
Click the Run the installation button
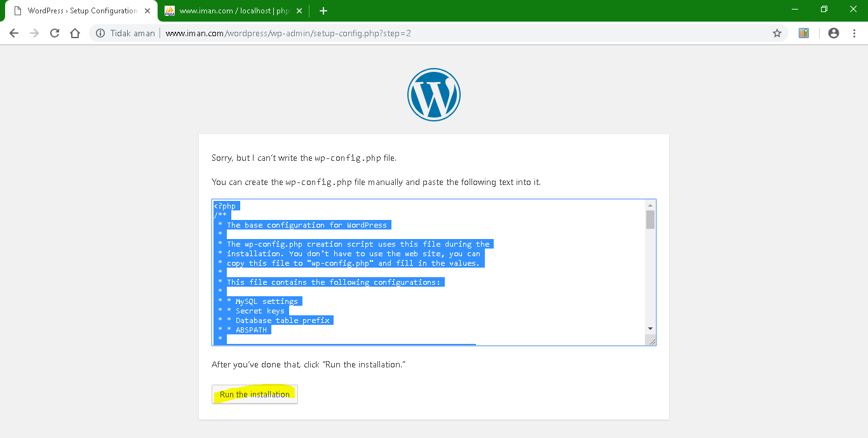coord(255,394)
